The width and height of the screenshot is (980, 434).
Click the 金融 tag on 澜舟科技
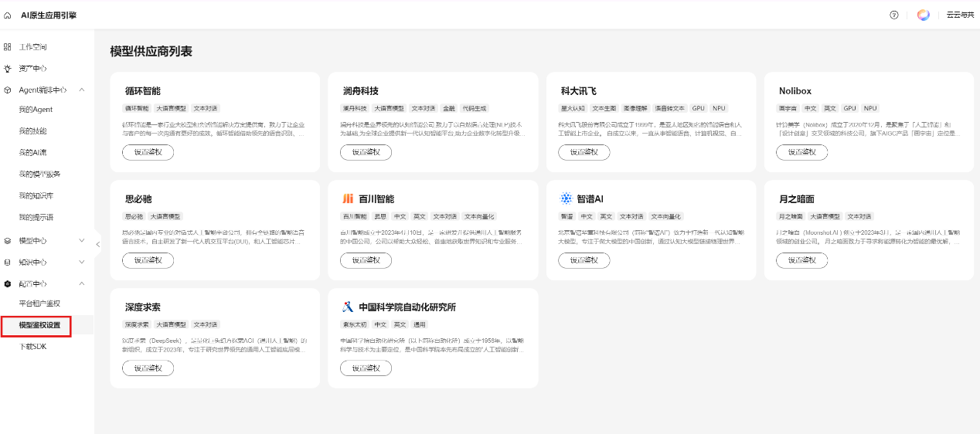pos(448,108)
